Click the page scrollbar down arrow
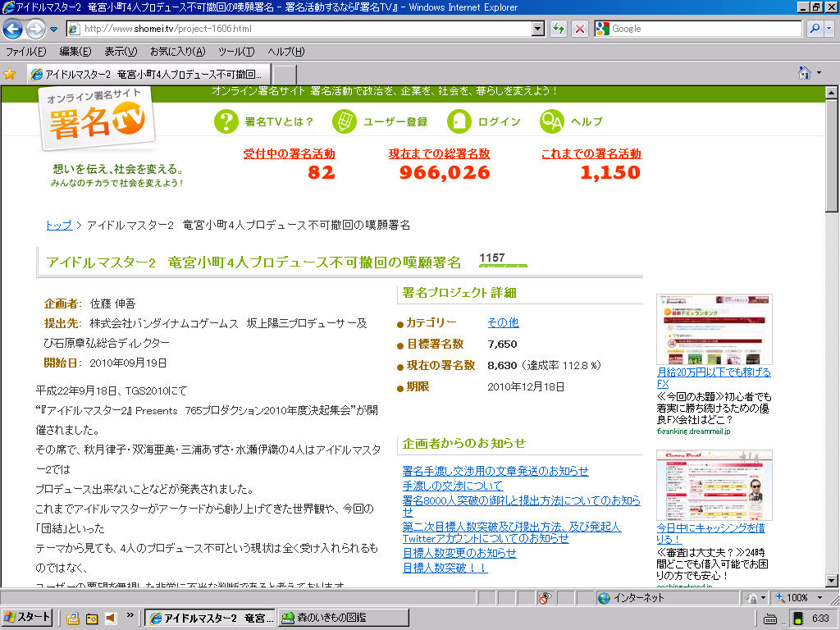The width and height of the screenshot is (840, 630). click(x=831, y=580)
